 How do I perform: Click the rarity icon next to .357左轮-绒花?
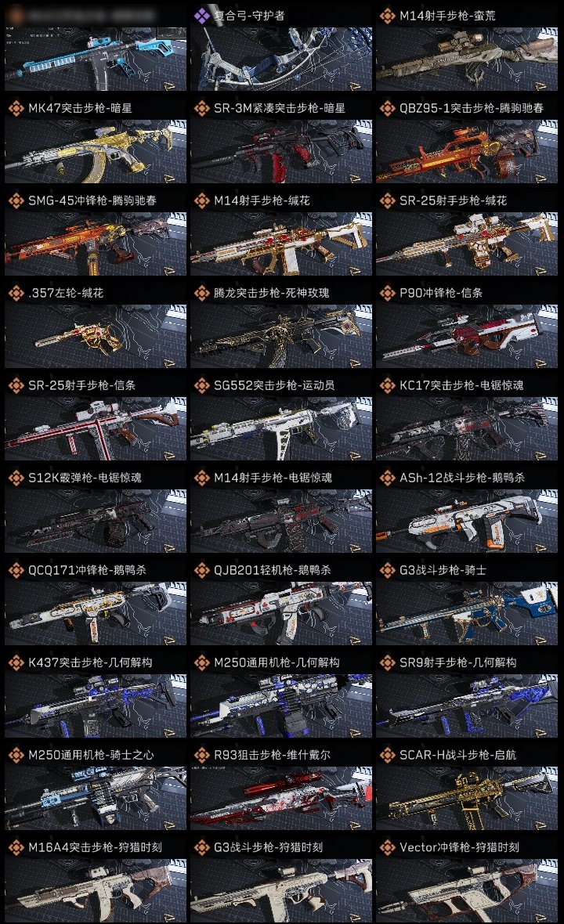pos(16,293)
